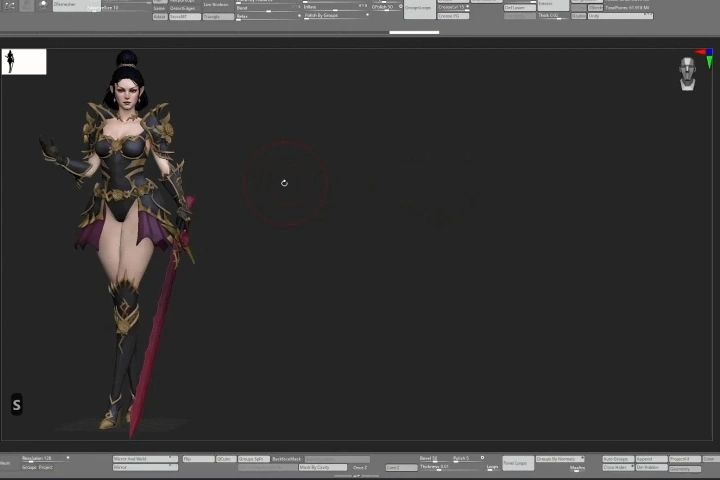
Task: Click the Unify button
Action: tap(620, 16)
